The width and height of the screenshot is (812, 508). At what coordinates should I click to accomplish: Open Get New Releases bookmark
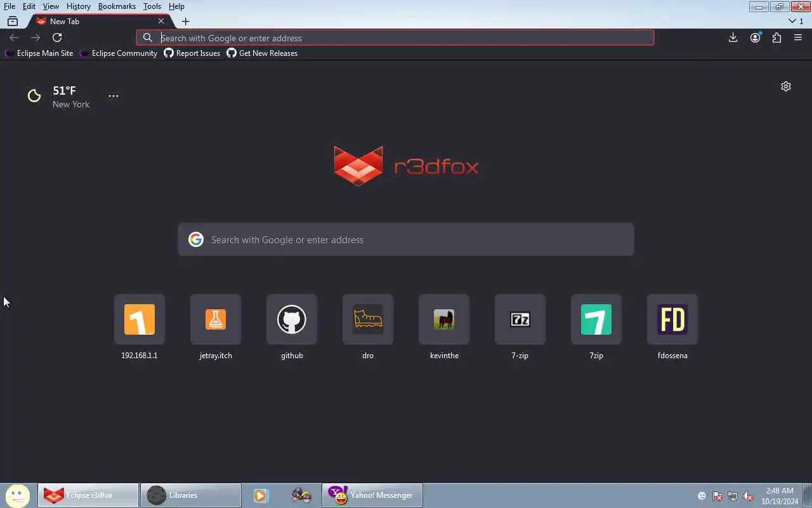click(x=263, y=53)
